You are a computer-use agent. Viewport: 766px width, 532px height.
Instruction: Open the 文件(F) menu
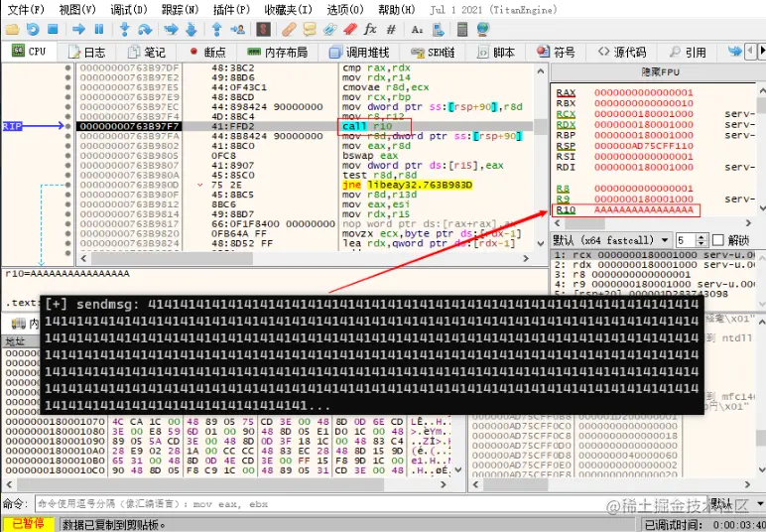tap(26, 9)
